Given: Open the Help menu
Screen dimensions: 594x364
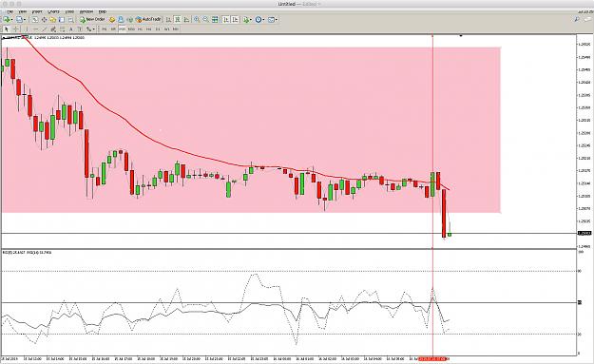Looking at the screenshot, I should point(103,11).
